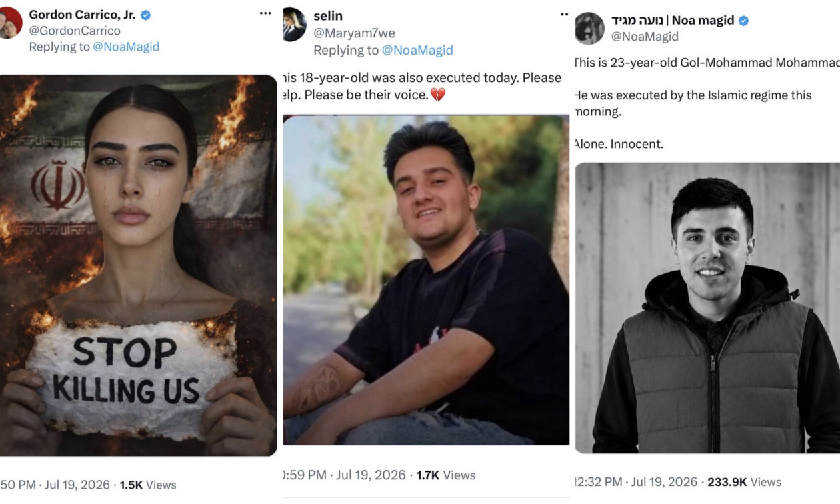Open the Gordon Carrico profile avatar
The image size is (840, 504).
pyautogui.click(x=10, y=23)
